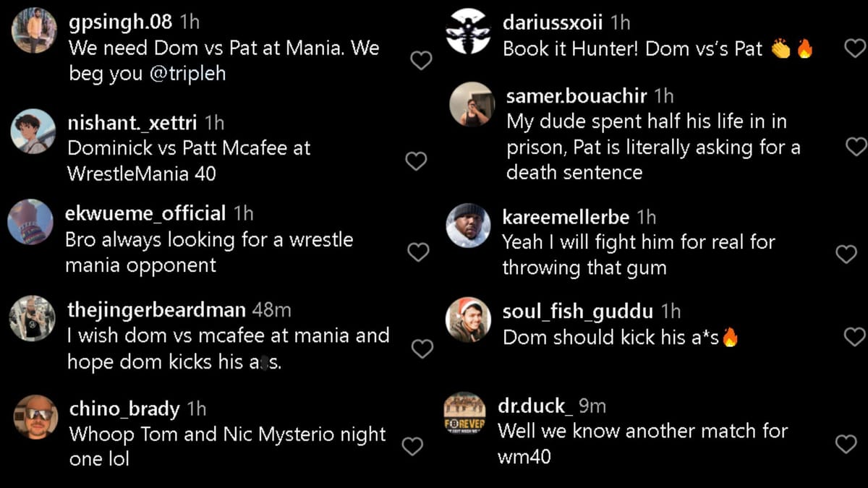The image size is (868, 488).
Task: Like dariussxoii's 'Book it Hunter' comment
Action: coord(854,46)
